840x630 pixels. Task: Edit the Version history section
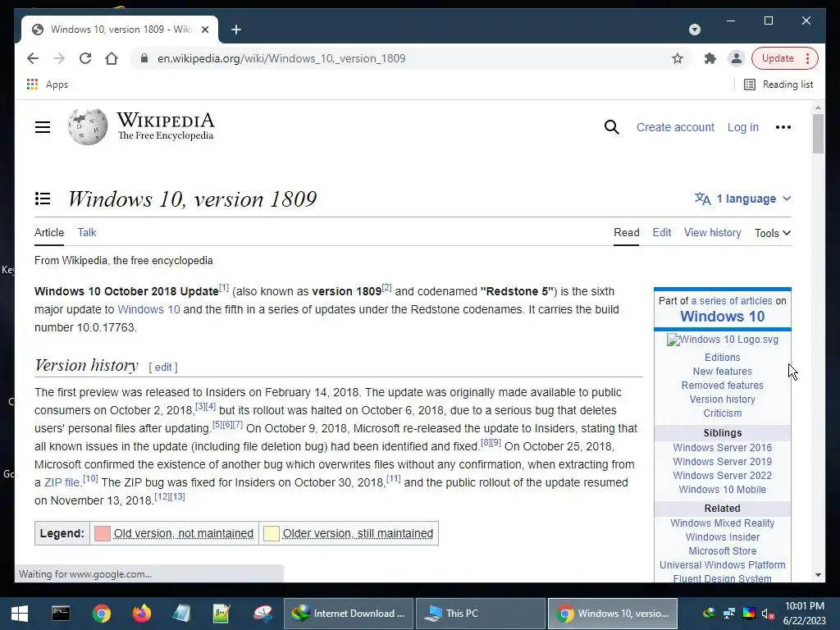pos(163,367)
